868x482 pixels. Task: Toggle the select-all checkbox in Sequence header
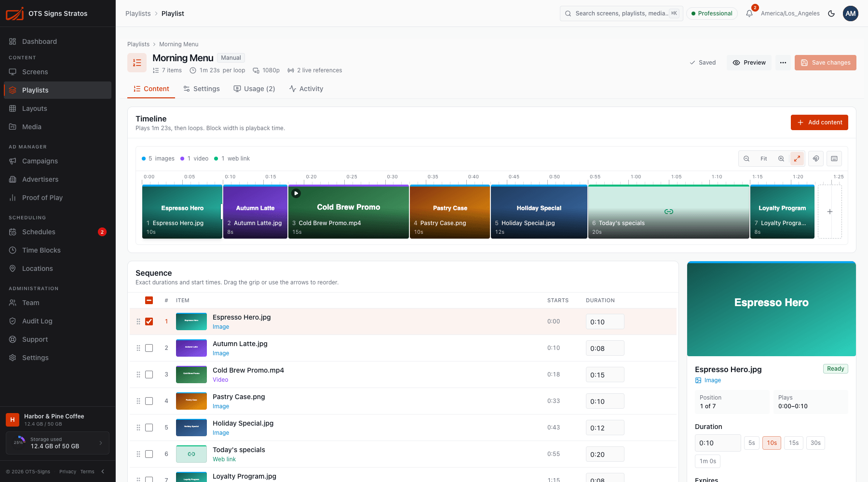coord(149,300)
